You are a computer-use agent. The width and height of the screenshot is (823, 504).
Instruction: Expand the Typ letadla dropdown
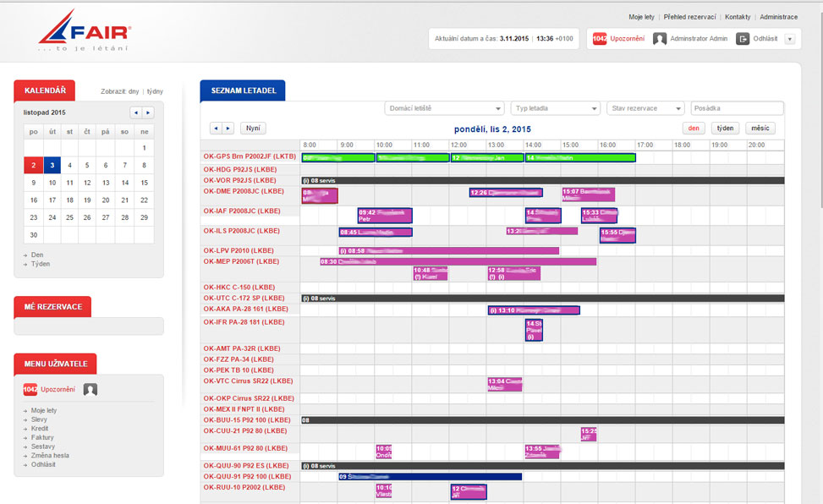[555, 108]
